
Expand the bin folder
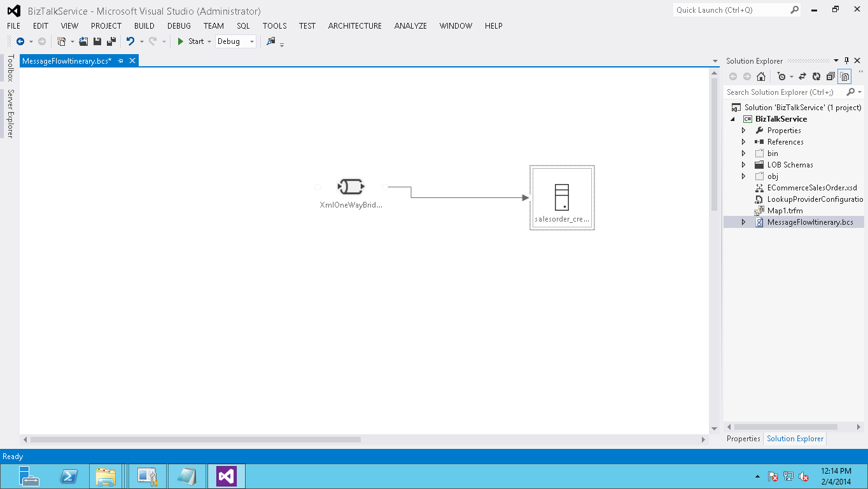pyautogui.click(x=743, y=153)
